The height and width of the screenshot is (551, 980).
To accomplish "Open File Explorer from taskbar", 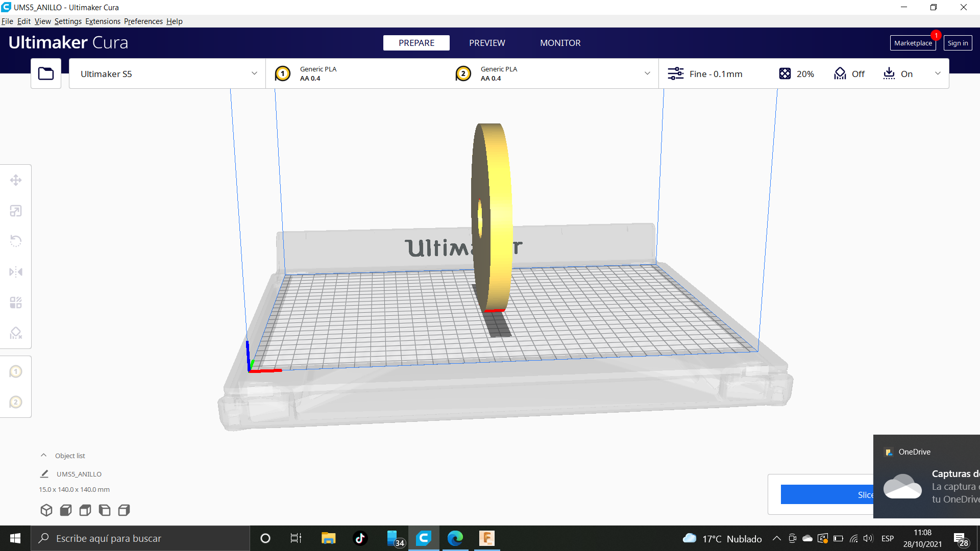I will click(x=328, y=538).
